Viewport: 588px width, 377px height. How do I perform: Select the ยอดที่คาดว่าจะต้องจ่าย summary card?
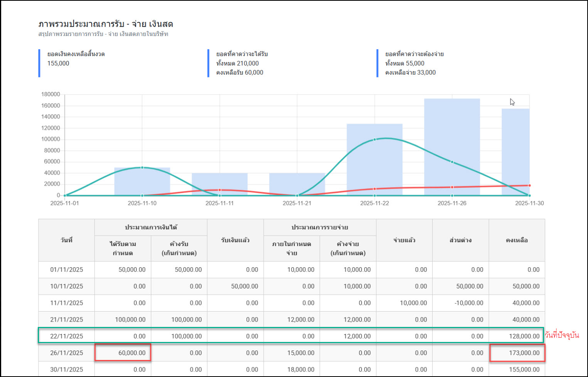(414, 63)
